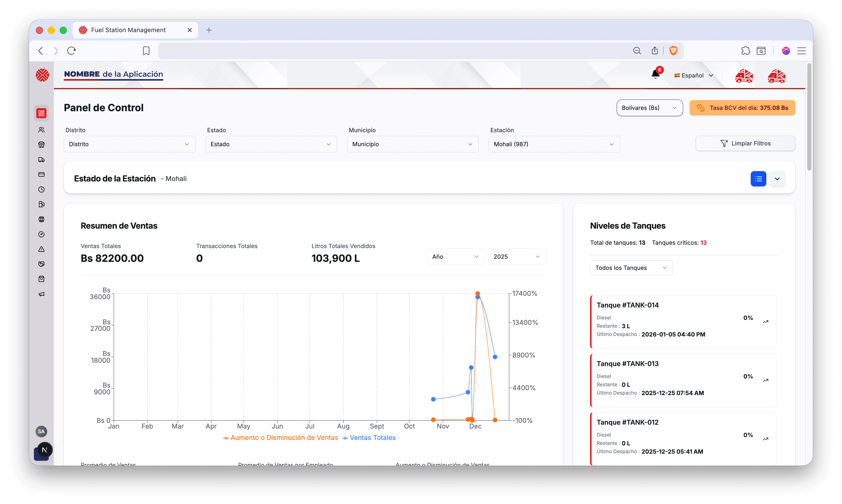Open the megaphone icon in the sidebar
Viewport: 842px width, 504px height.
(41, 294)
